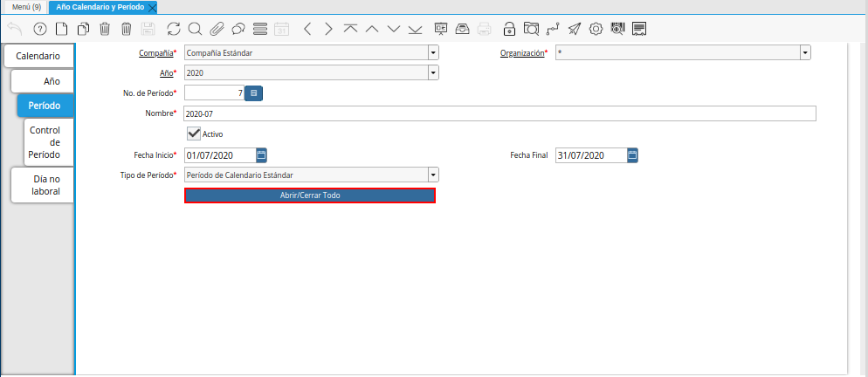Create a new record with the blank page icon
This screenshot has width=868, height=377.
tap(62, 29)
